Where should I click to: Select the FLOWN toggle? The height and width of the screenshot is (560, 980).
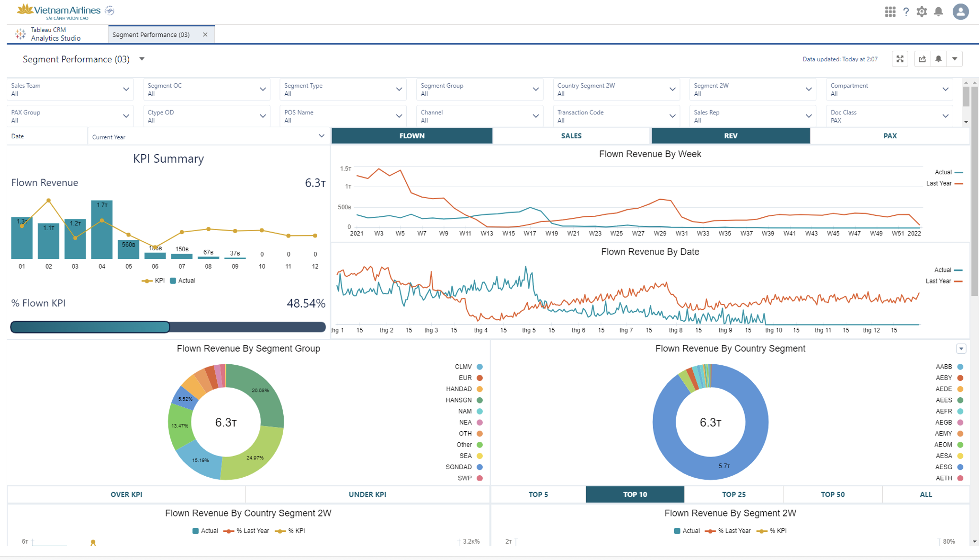click(412, 136)
